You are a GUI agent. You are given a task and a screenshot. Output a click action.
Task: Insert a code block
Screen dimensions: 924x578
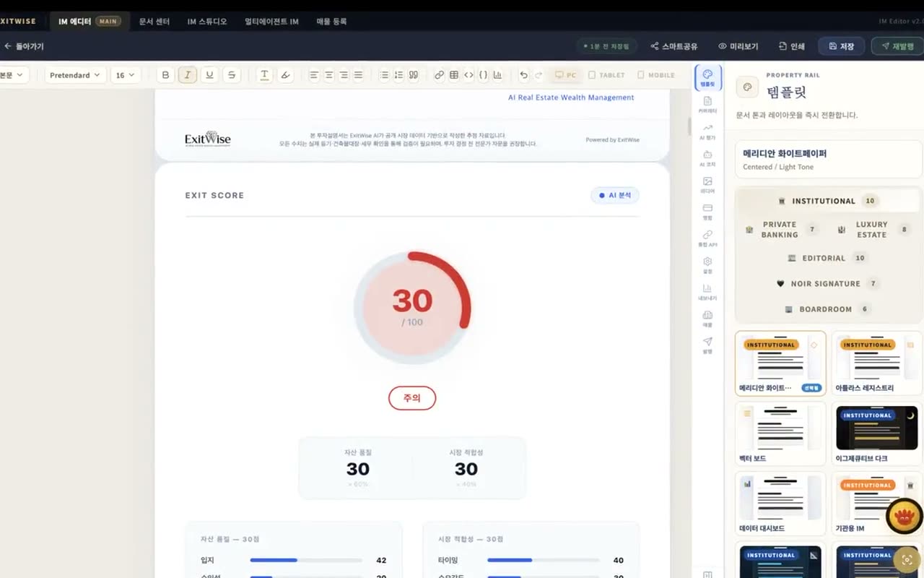(x=468, y=75)
